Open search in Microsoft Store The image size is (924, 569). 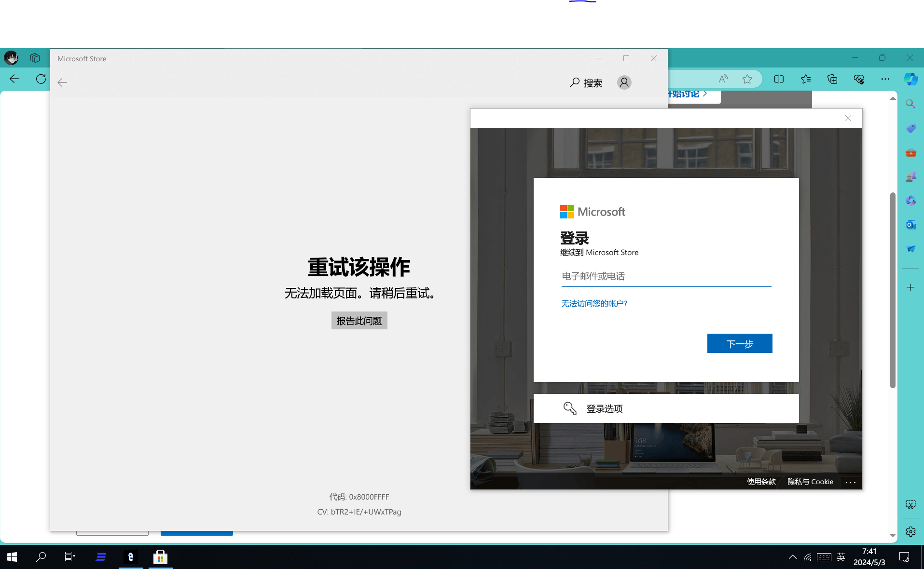pos(586,83)
